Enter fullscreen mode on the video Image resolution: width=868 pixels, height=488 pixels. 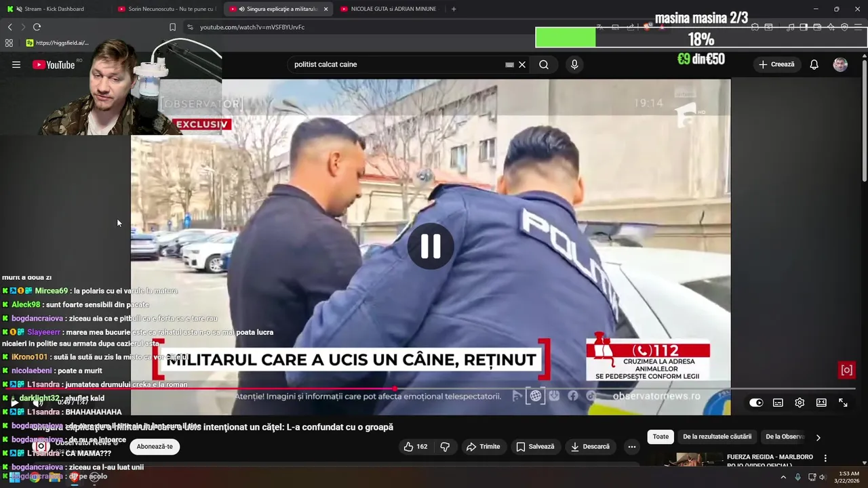(843, 403)
